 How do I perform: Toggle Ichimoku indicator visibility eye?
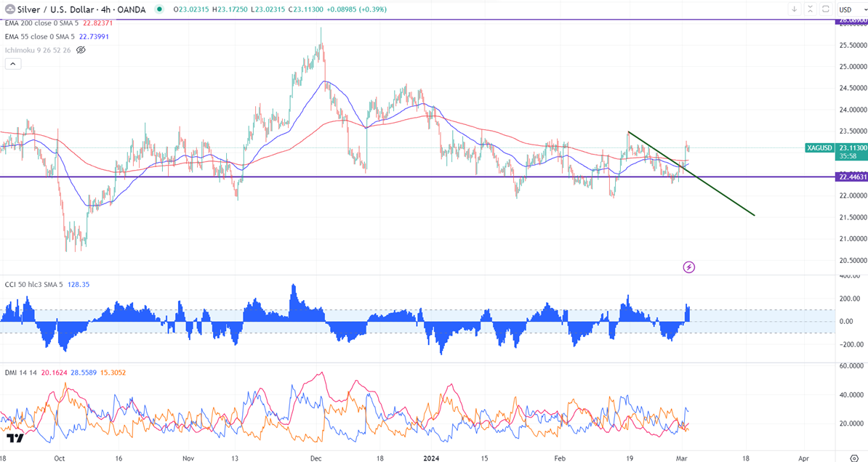[x=81, y=50]
